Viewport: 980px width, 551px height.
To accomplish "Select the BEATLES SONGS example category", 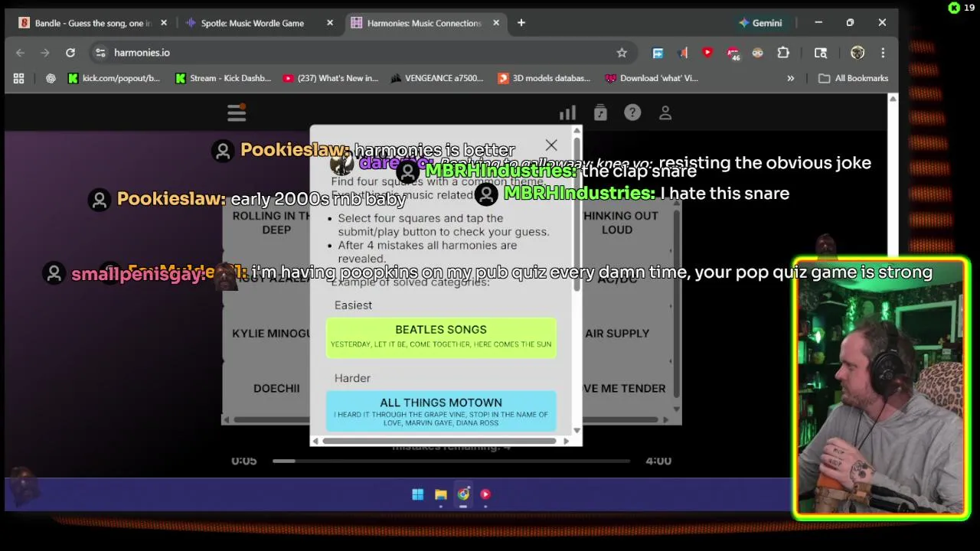I will pos(441,337).
